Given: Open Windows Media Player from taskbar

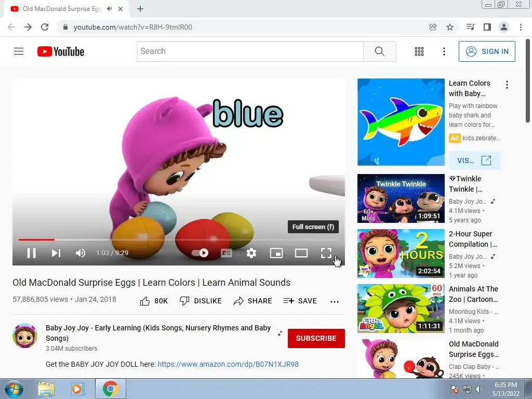Looking at the screenshot, I should point(77,389).
